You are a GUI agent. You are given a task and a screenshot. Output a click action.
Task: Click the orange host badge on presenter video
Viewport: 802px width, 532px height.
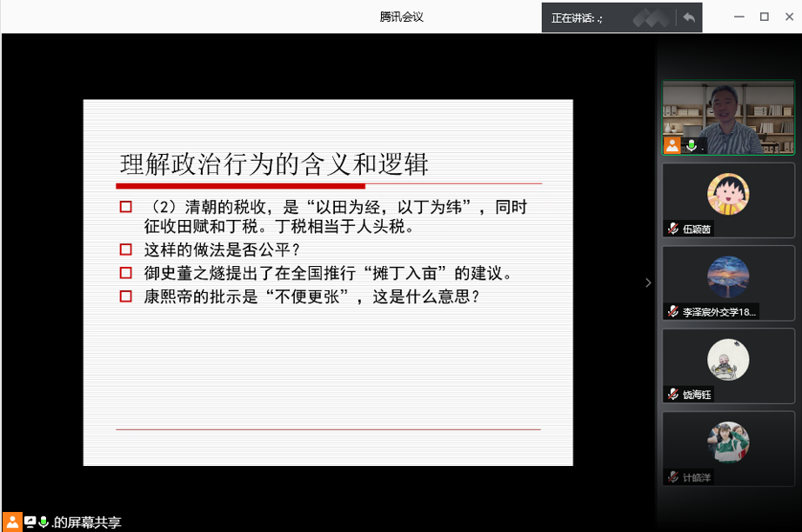coord(672,145)
